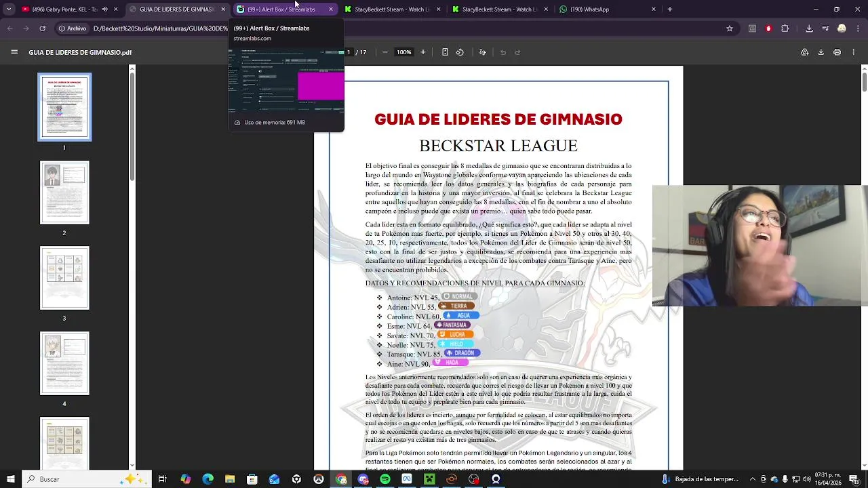The height and width of the screenshot is (488, 868).
Task: Open Minecraft from the taskbar
Action: click(x=429, y=479)
